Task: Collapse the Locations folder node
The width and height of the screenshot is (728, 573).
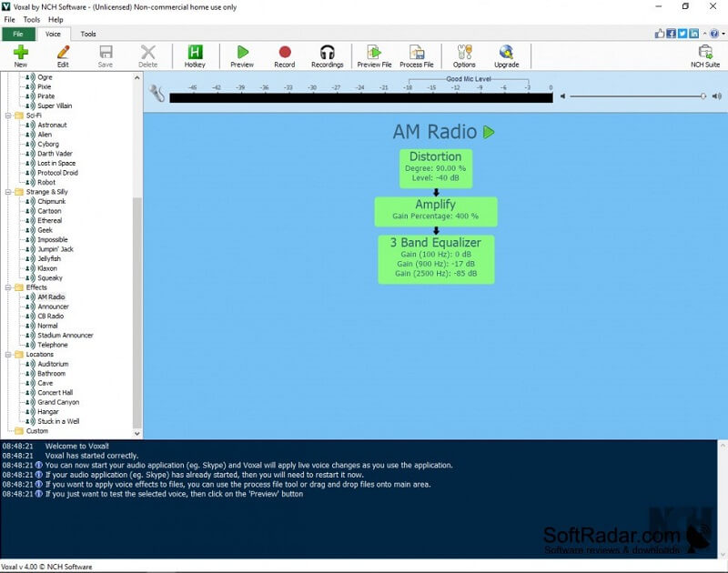Action: click(7, 355)
